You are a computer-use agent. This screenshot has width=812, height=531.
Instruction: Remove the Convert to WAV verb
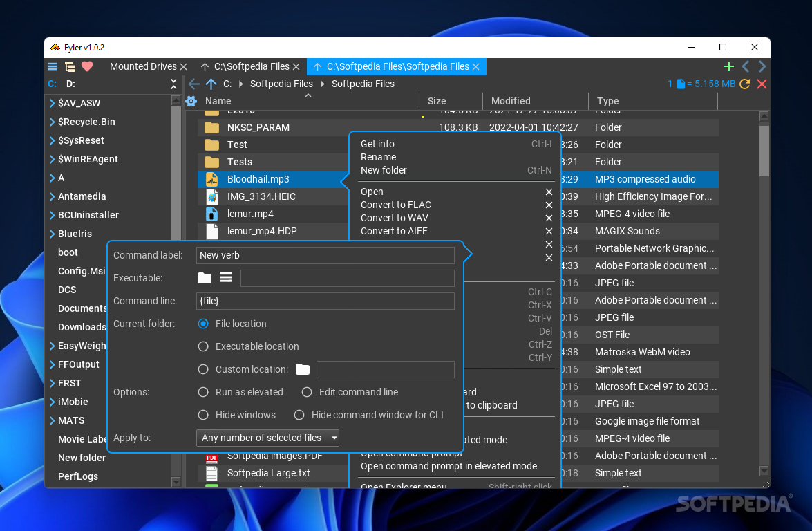click(x=549, y=218)
